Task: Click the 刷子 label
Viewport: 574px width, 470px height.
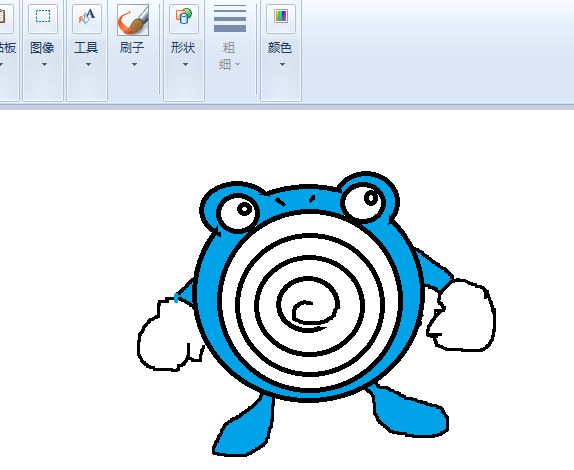Action: 132,48
